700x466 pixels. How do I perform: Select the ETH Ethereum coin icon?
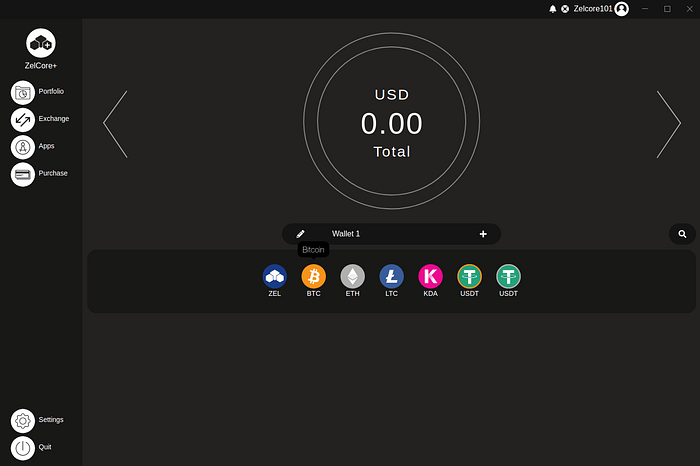353,276
